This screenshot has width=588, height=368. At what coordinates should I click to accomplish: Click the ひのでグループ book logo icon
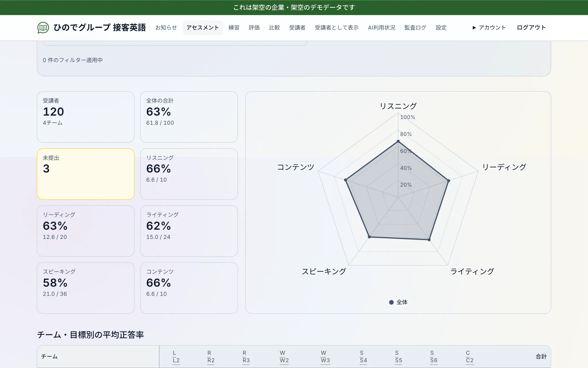pos(43,28)
